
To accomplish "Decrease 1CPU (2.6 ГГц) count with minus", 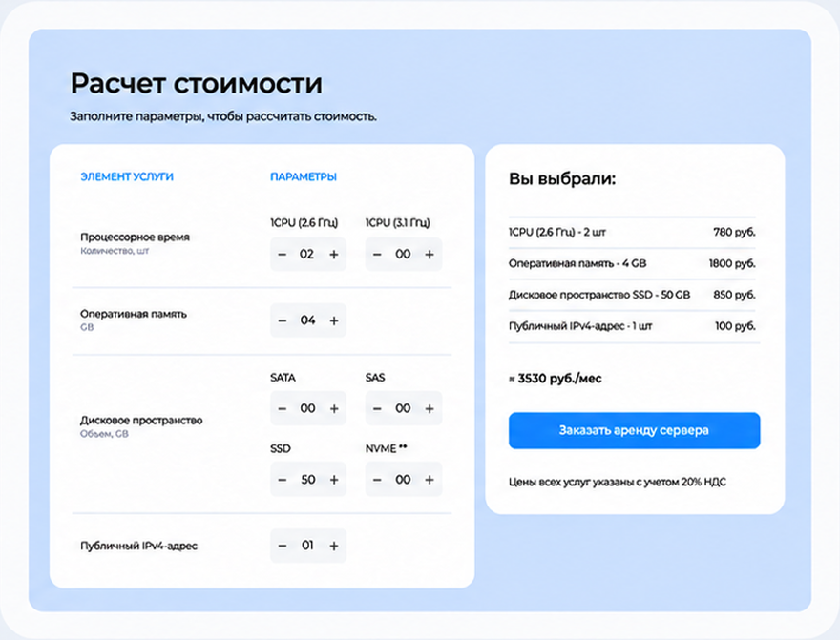I will (283, 254).
